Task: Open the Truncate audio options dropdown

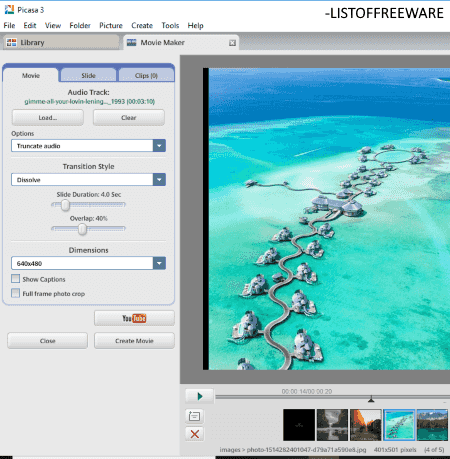Action: 88,146
